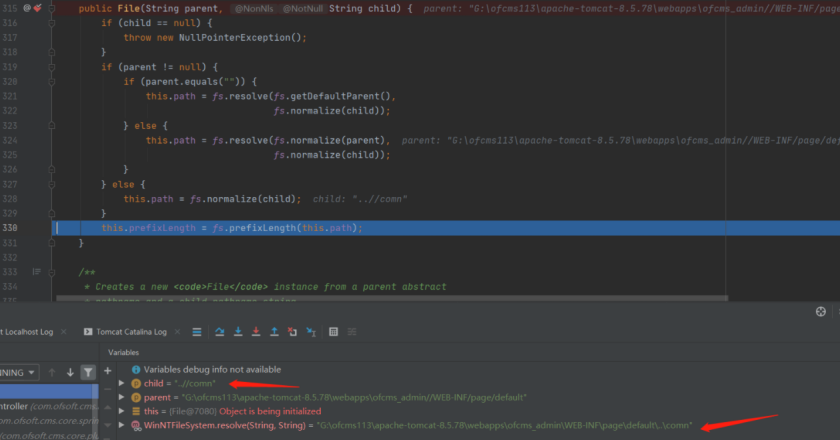Click 'Variables debug info not available' message

pos(212,370)
